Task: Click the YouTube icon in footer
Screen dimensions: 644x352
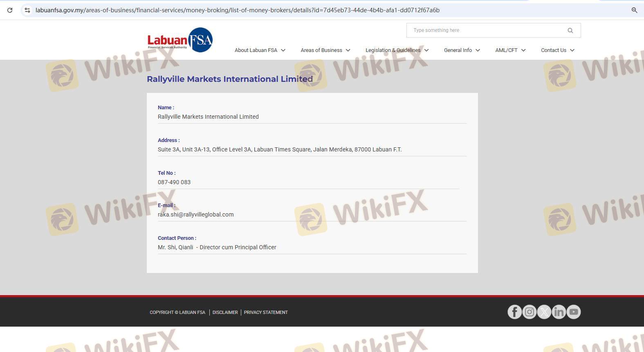Action: 574,312
